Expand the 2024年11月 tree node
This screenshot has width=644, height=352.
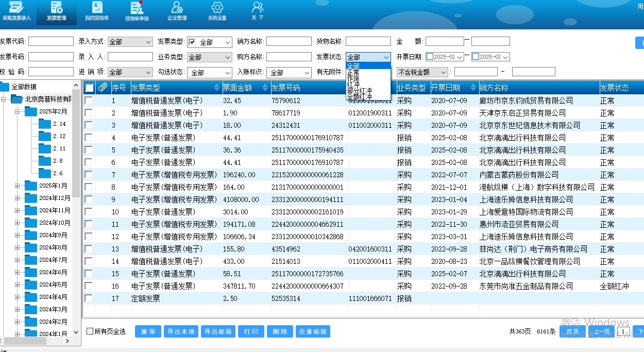17,210
